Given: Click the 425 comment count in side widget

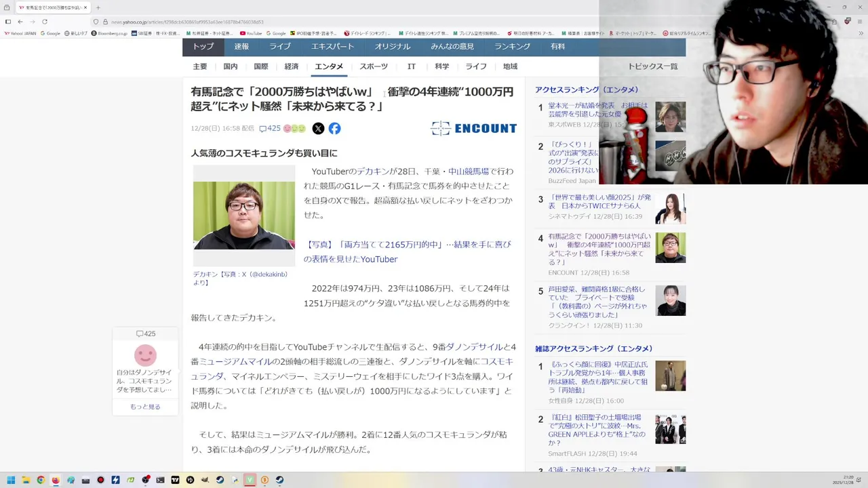Looking at the screenshot, I should [146, 333].
